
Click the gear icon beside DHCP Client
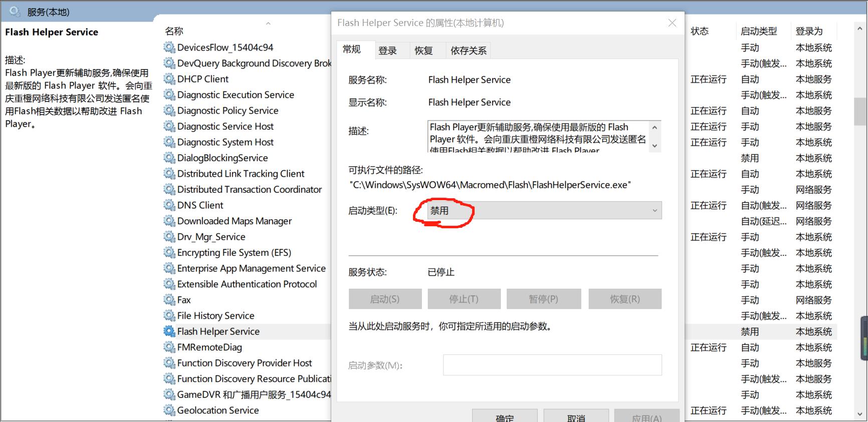click(x=169, y=79)
